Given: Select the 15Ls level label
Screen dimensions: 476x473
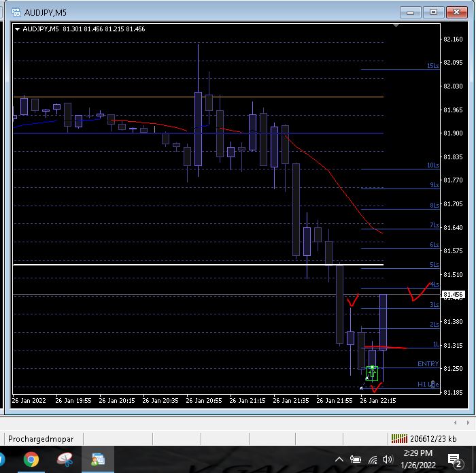Looking at the screenshot, I should click(x=432, y=66).
